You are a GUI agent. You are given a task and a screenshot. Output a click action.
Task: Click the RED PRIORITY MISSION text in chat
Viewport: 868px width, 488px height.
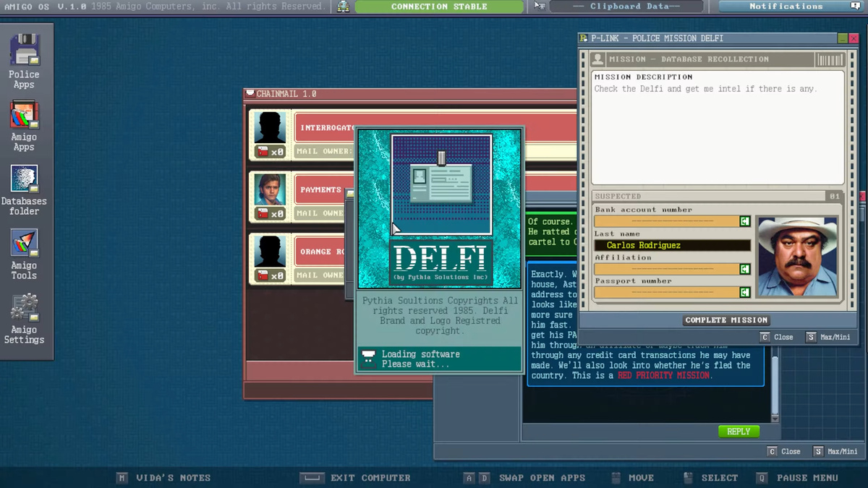[665, 376]
